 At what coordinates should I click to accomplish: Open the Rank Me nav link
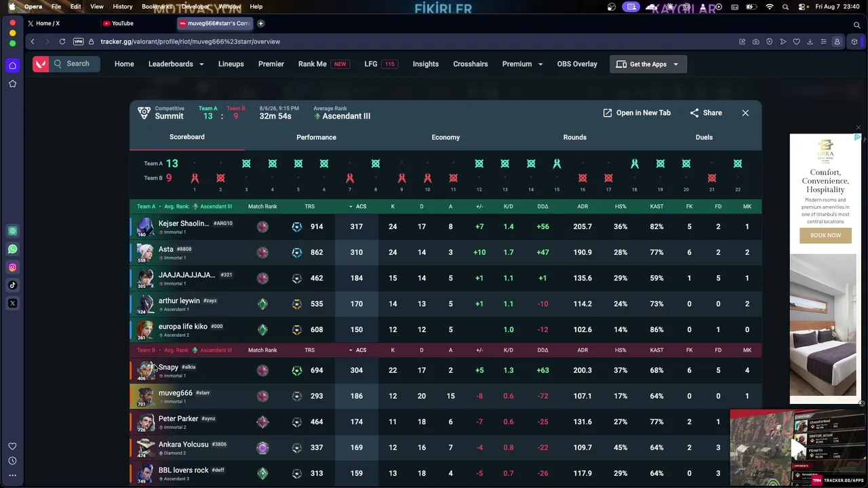point(323,64)
